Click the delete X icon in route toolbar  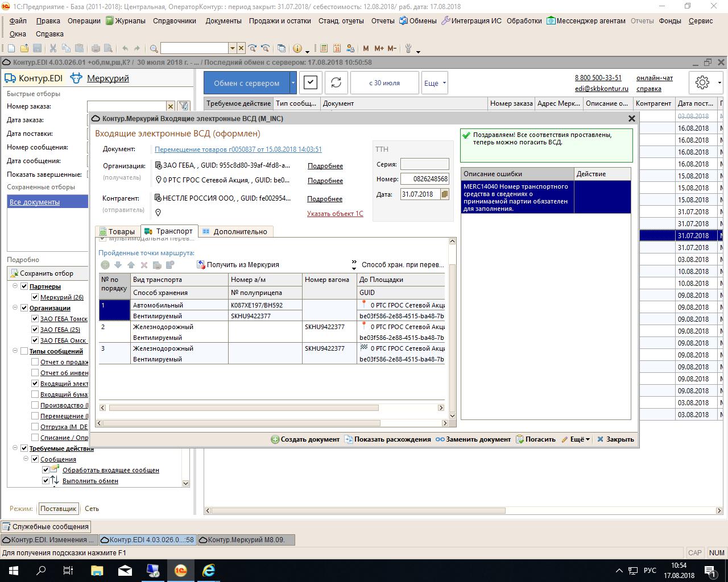pyautogui.click(x=144, y=265)
